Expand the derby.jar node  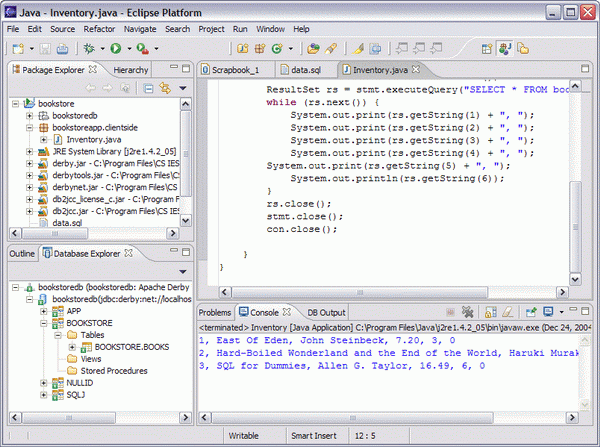pos(29,163)
